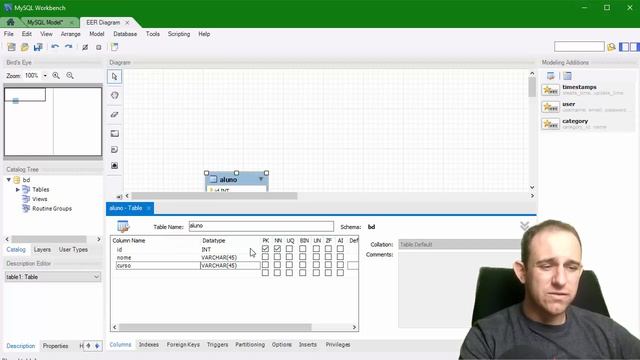Open model file toolbar icon
This screenshot has height=360, width=640.
coord(25,47)
